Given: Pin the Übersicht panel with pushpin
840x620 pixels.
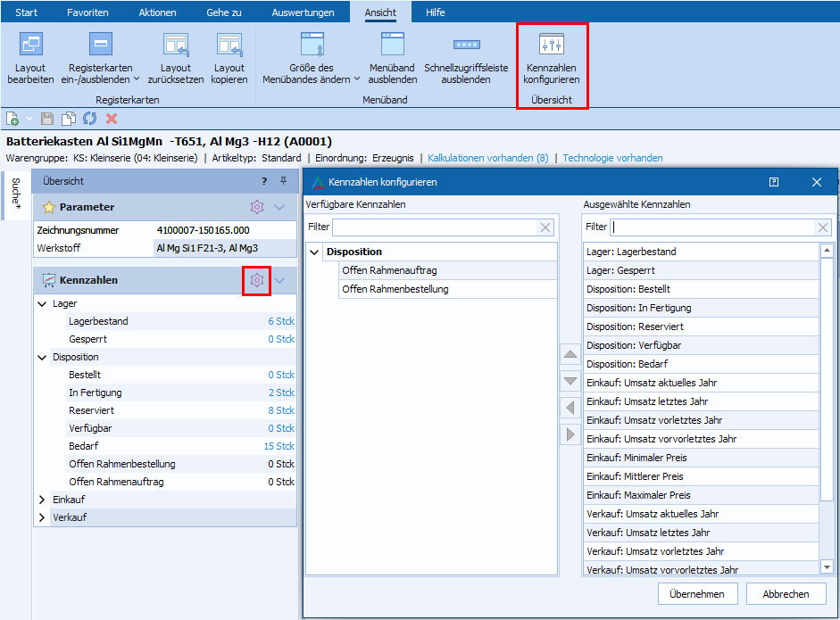Looking at the screenshot, I should click(284, 181).
